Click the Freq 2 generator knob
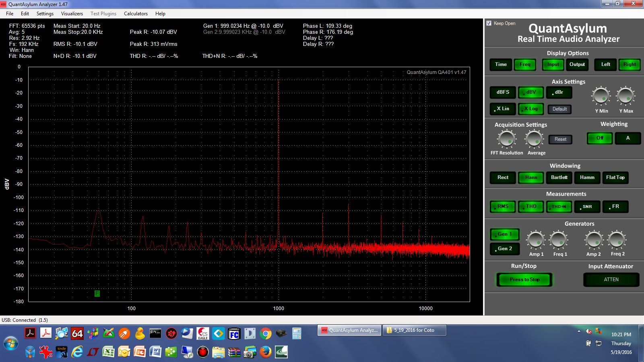The height and width of the screenshot is (362, 644). point(617,240)
